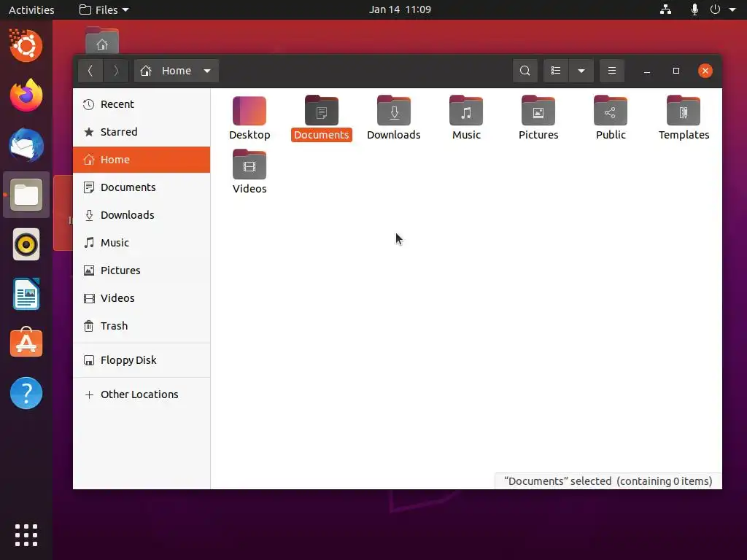Open the hamburger main menu
The width and height of the screenshot is (747, 560).
[612, 71]
